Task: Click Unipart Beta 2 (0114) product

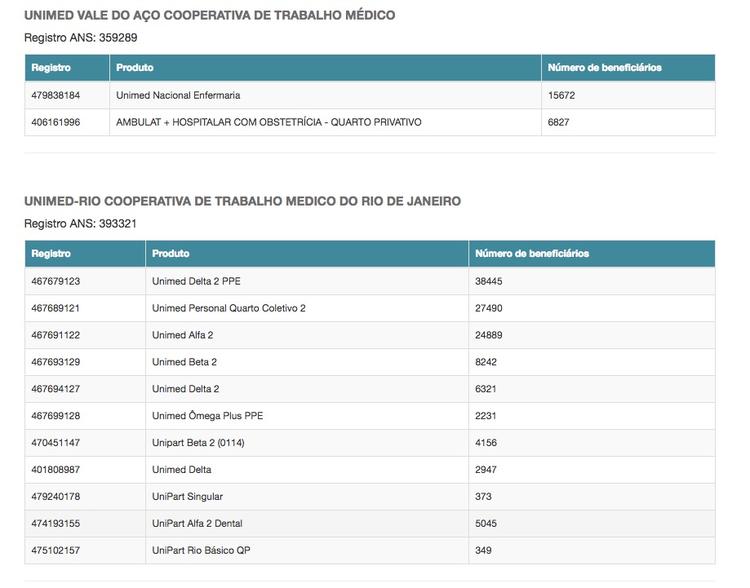Action: coord(203,443)
